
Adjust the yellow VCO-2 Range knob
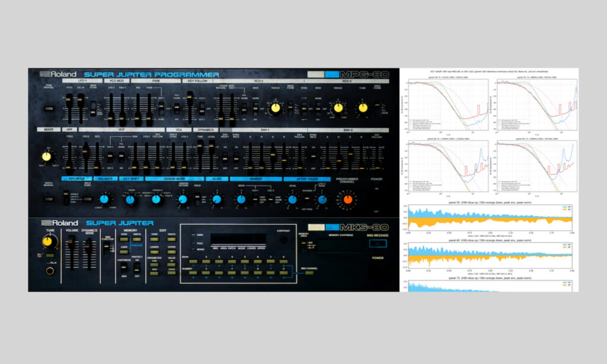[338, 108]
